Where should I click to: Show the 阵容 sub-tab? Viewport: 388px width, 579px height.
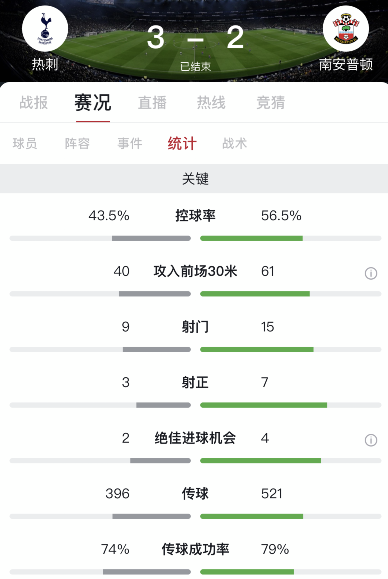77,143
